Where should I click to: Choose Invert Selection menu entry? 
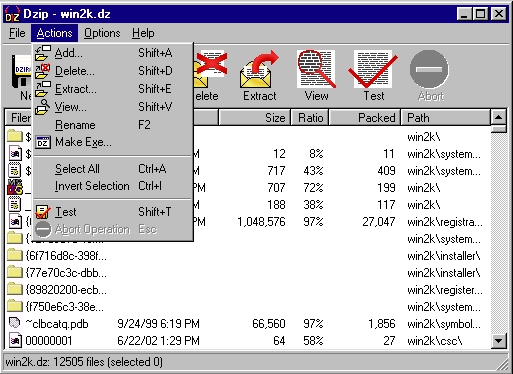[x=113, y=186]
